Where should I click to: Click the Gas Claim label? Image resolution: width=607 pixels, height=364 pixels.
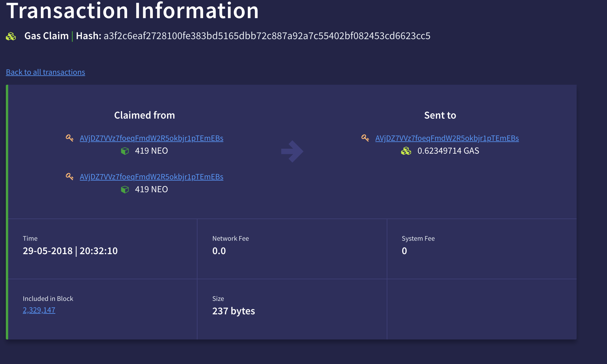tap(46, 36)
